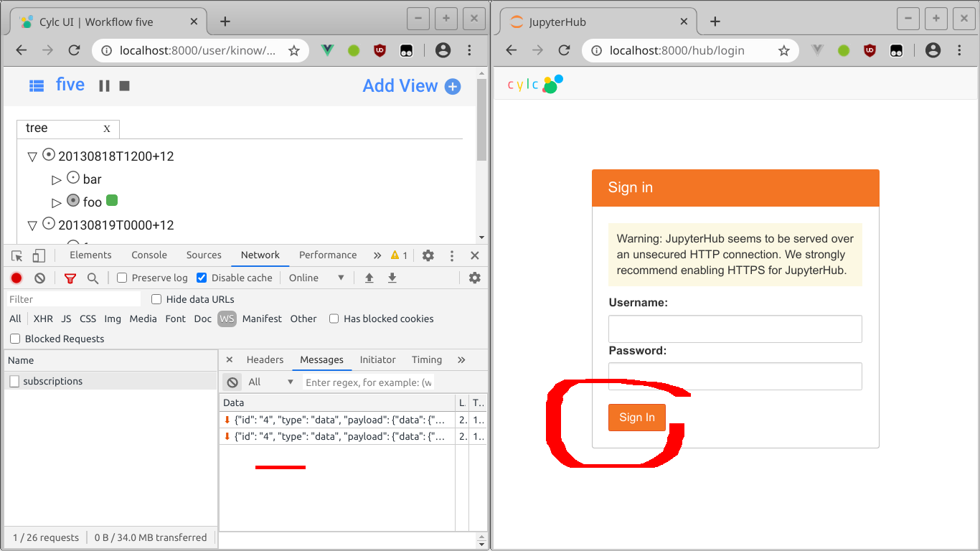The height and width of the screenshot is (551, 980).
Task: Select the WS request filter
Action: [x=227, y=319]
